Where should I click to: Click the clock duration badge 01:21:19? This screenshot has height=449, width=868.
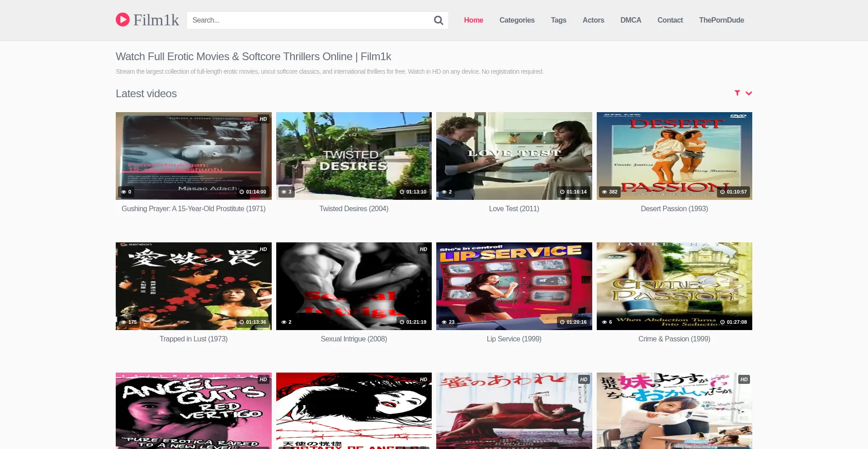[413, 322]
